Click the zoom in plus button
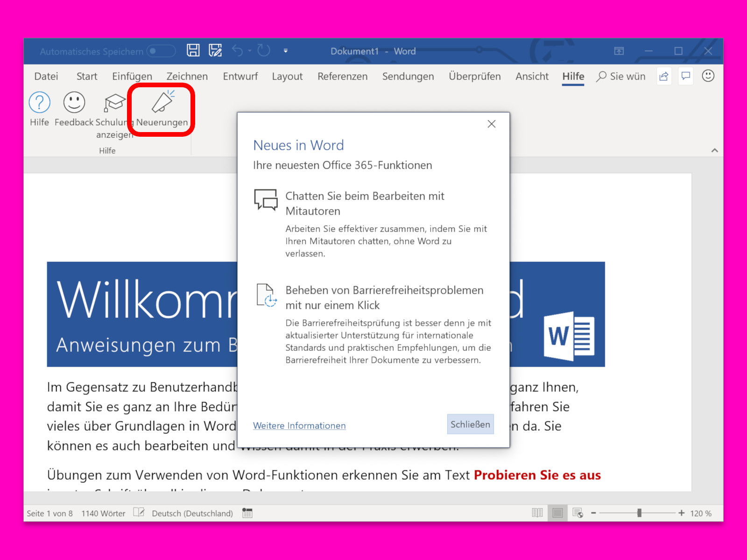Screen dimensions: 747x560 [682, 513]
